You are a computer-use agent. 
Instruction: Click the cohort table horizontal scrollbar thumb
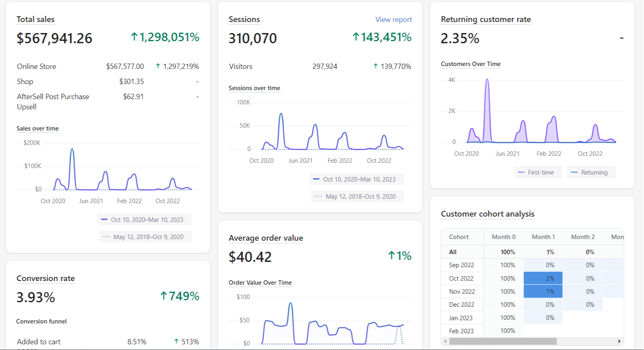pos(503,341)
